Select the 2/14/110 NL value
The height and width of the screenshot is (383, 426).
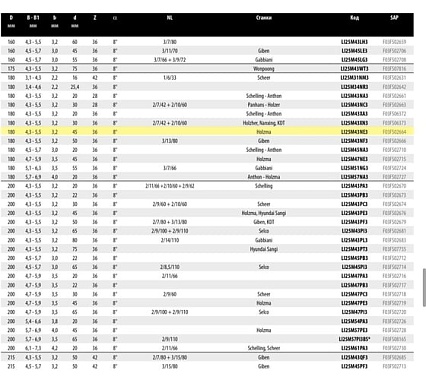tap(170, 240)
